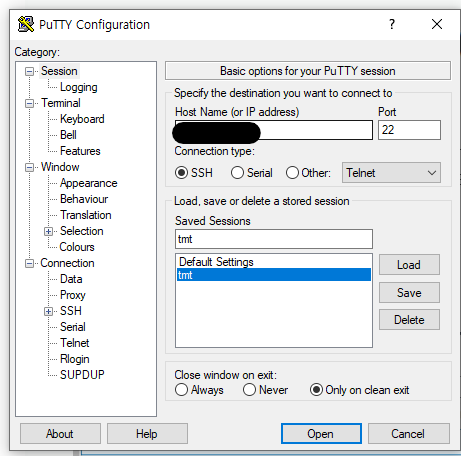The height and width of the screenshot is (456, 461).
Task: Choose Never for close window on exit
Action: pos(249,390)
